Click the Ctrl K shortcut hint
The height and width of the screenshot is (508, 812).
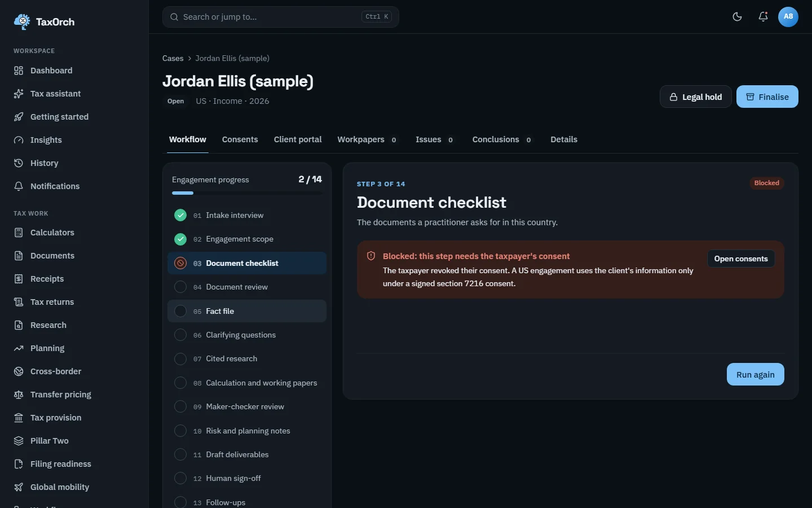pos(377,17)
